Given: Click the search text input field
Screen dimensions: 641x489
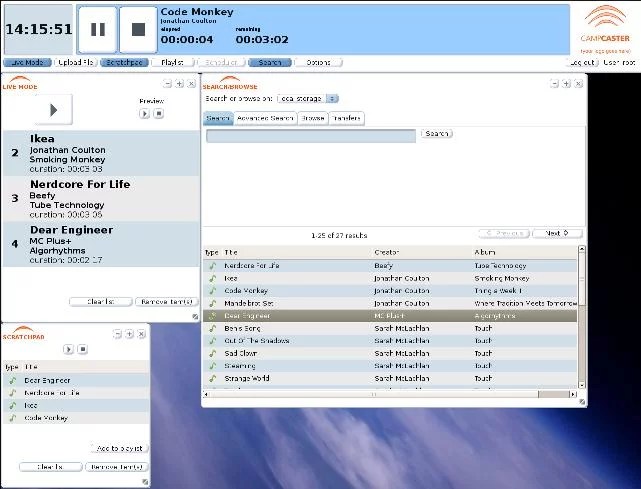Looking at the screenshot, I should click(x=311, y=136).
